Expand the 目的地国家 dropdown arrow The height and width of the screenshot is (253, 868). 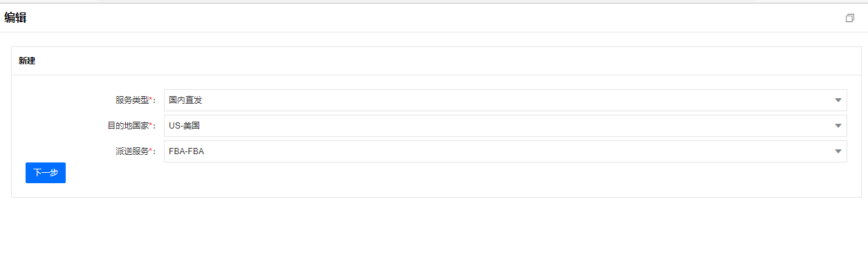pyautogui.click(x=838, y=126)
